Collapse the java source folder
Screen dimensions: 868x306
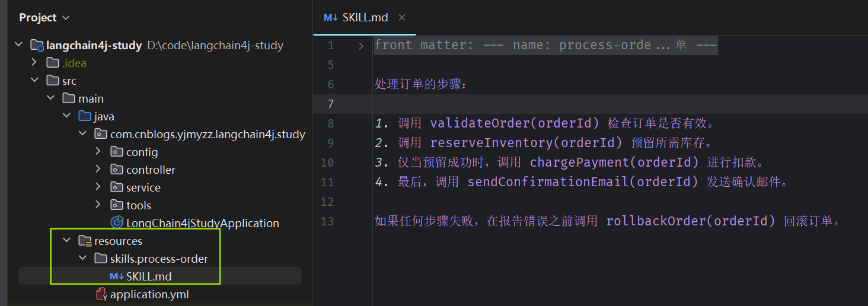coord(66,116)
